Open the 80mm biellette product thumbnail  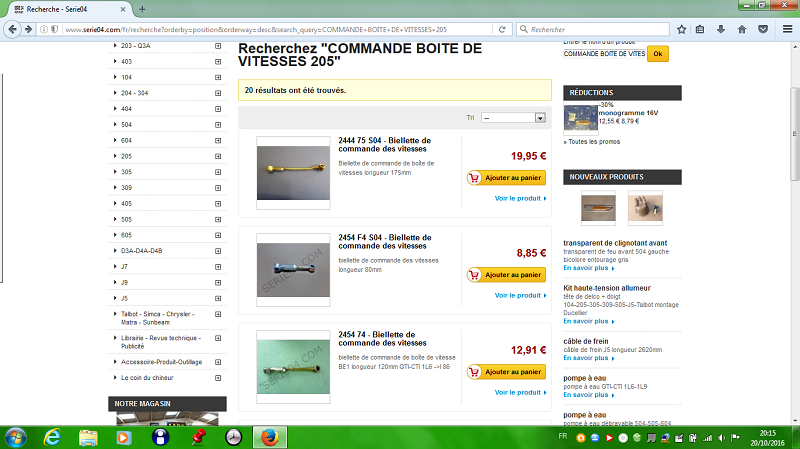tap(293, 270)
